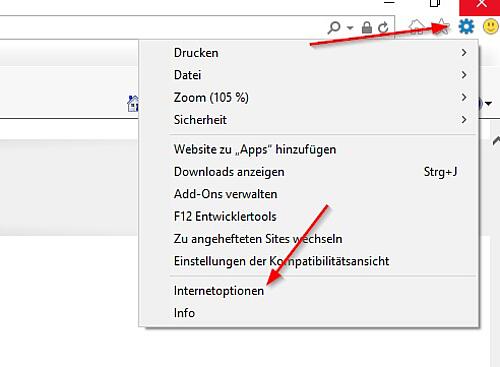
Task: Click the address bar search magnifier
Action: (x=334, y=28)
